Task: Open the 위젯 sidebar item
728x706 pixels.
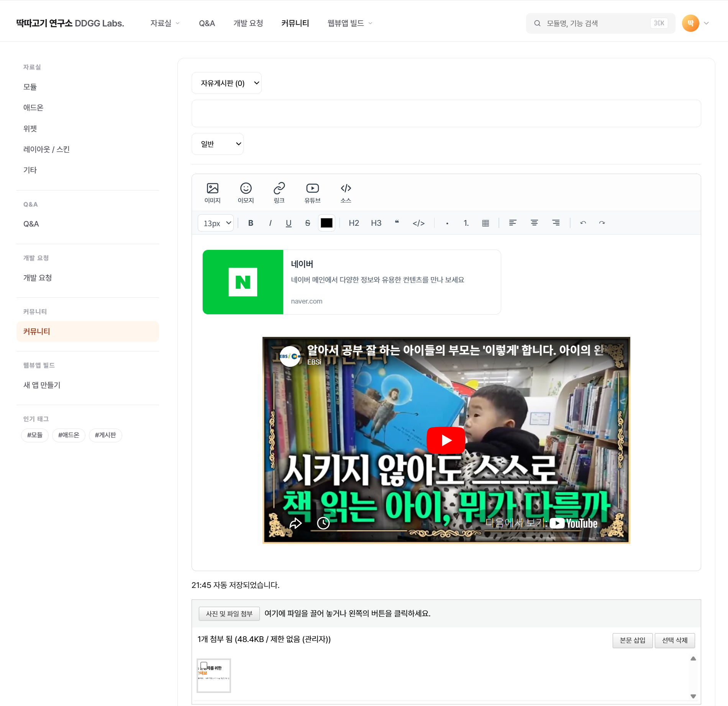Action: [x=88, y=129]
